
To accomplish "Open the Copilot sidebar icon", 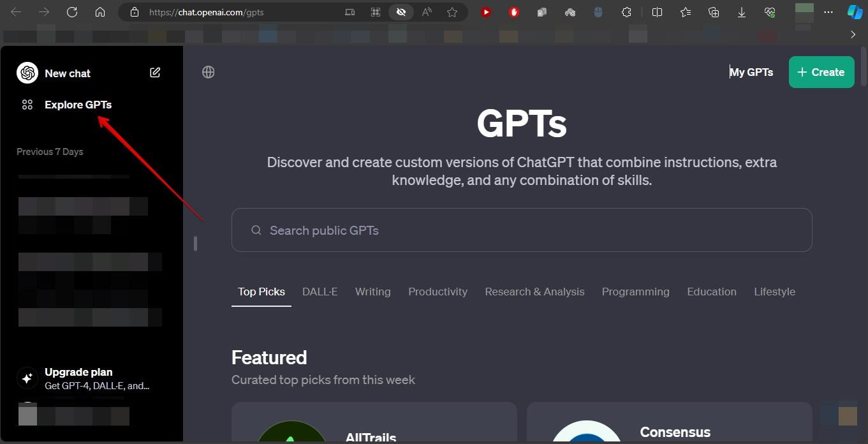I will pos(855,12).
